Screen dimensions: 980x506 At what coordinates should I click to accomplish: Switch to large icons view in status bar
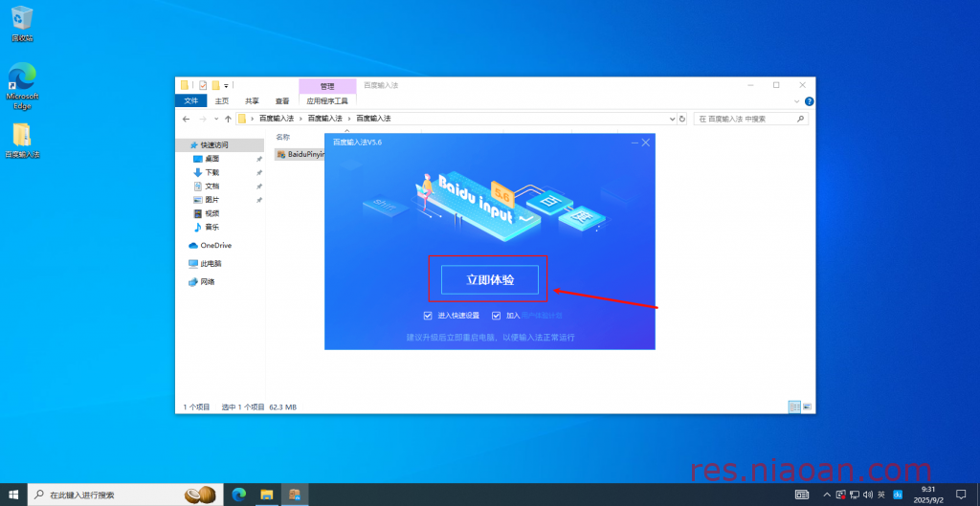click(x=807, y=407)
